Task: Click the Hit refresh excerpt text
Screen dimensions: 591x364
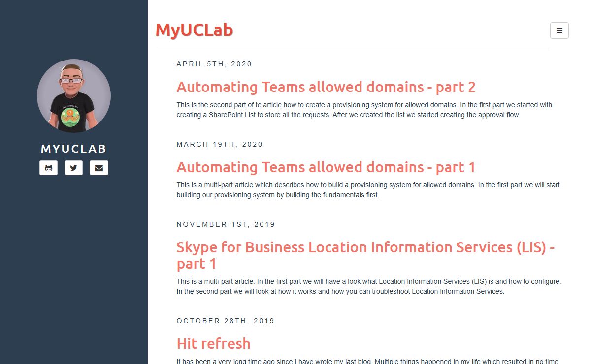Action: click(367, 361)
